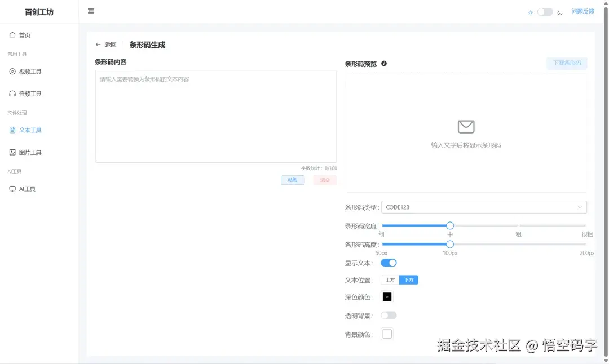Disable the 显示文本 toggle
The width and height of the screenshot is (609, 364).
click(389, 263)
